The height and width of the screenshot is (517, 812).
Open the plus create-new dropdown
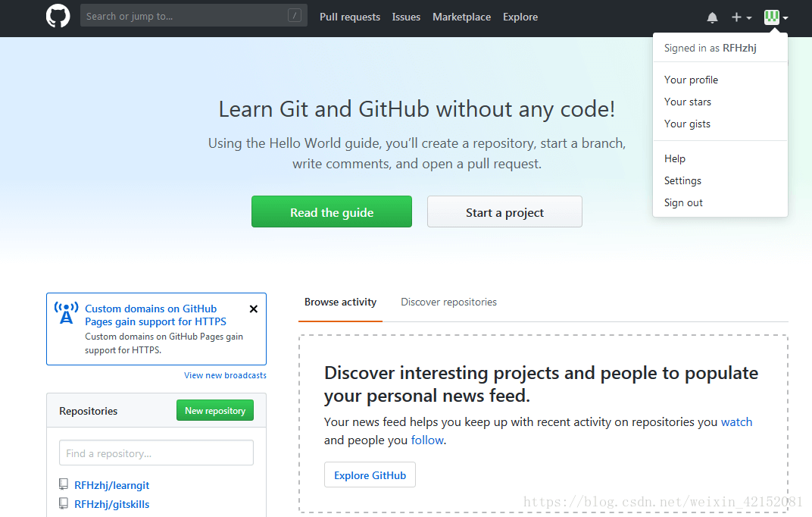coord(741,17)
